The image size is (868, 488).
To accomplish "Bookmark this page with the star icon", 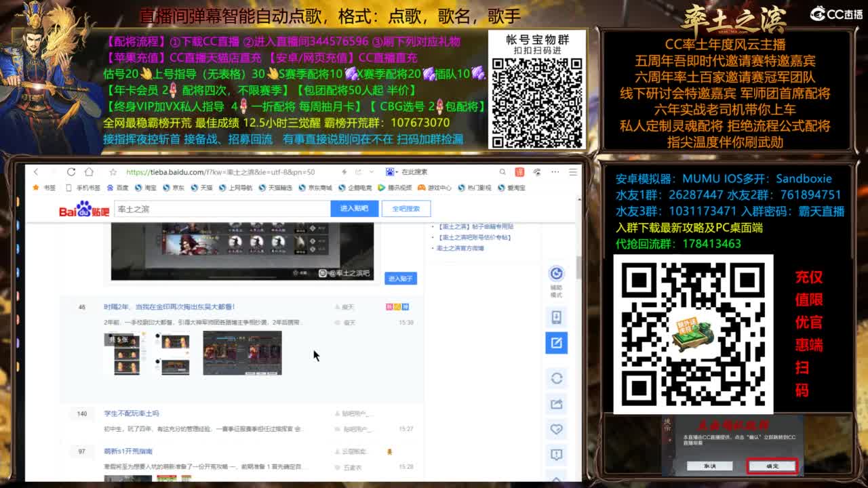I will click(x=113, y=172).
